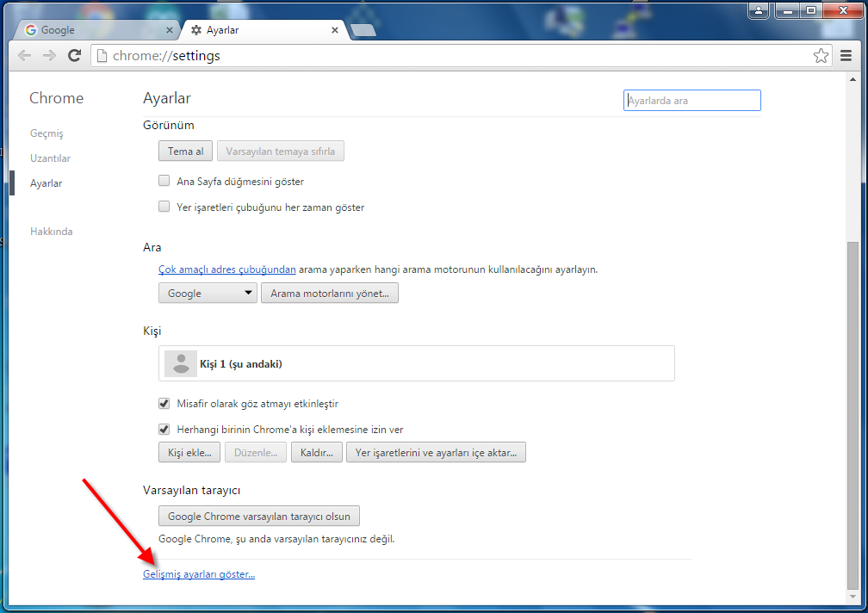Open Gelişmiş ayarları göster link

[x=199, y=574]
